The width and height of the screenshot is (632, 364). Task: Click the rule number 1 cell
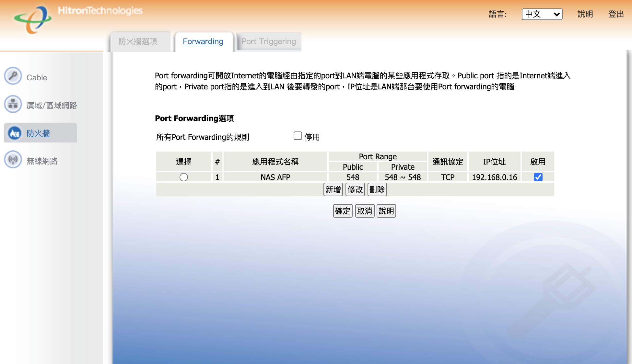tap(217, 177)
